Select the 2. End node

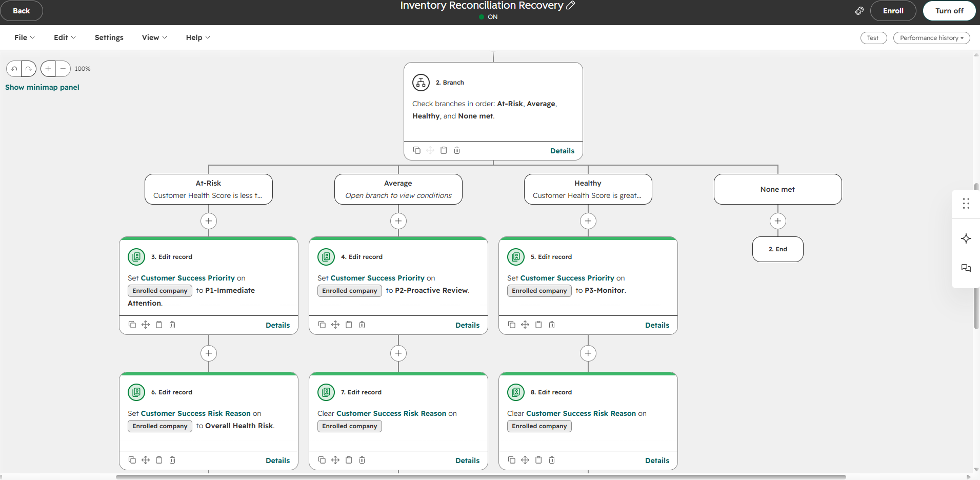point(778,249)
